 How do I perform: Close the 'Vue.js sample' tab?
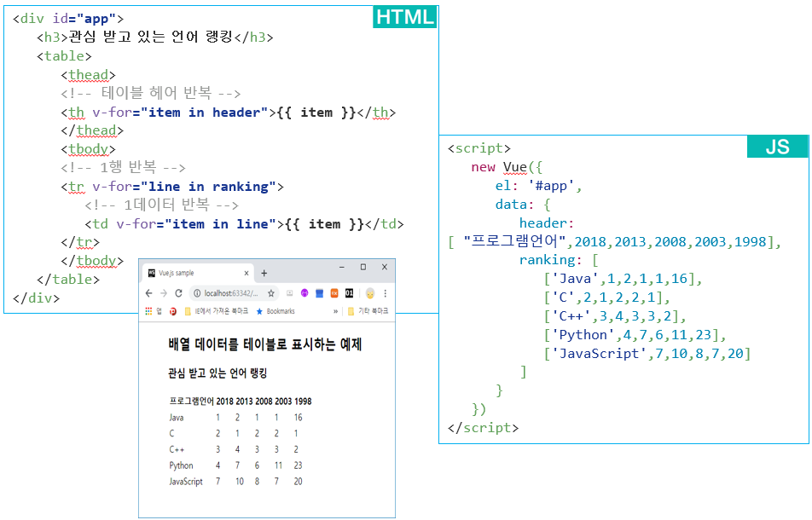pyautogui.click(x=246, y=273)
